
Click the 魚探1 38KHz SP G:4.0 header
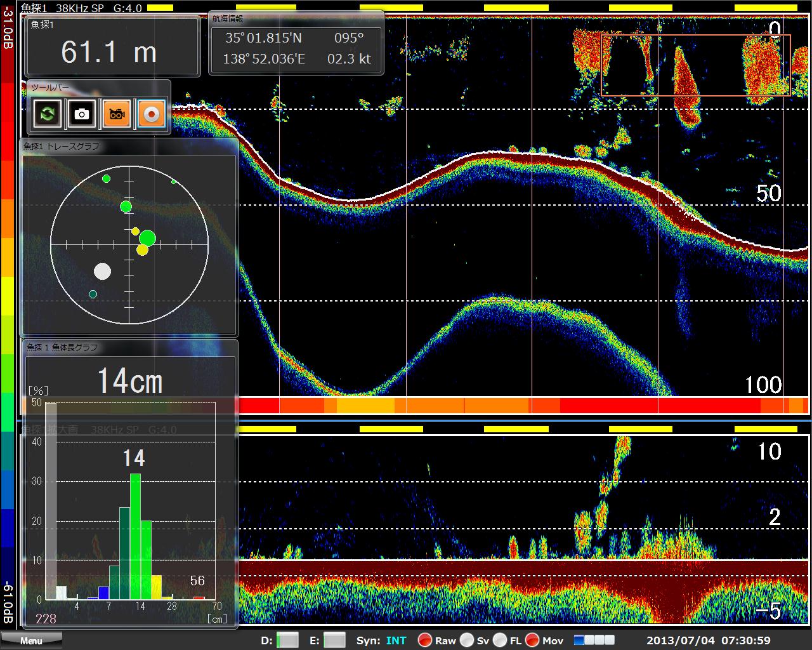[x=81, y=8]
